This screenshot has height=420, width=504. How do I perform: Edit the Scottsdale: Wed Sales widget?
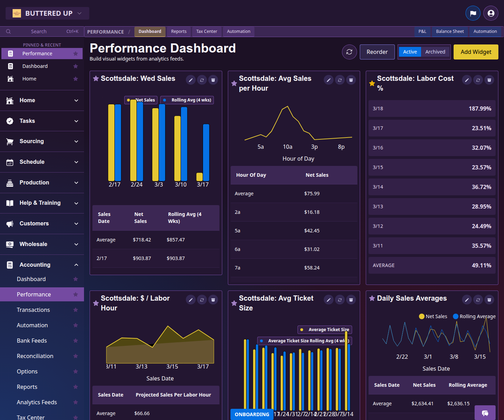191,80
